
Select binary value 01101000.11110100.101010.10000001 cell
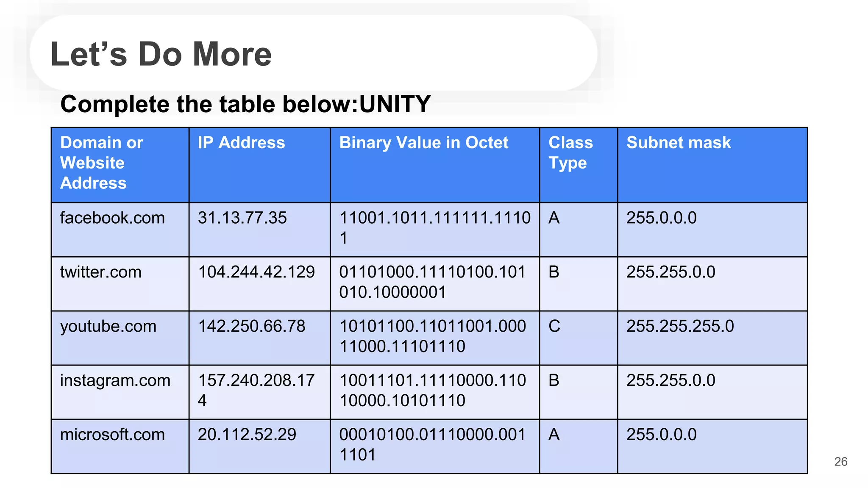(432, 282)
